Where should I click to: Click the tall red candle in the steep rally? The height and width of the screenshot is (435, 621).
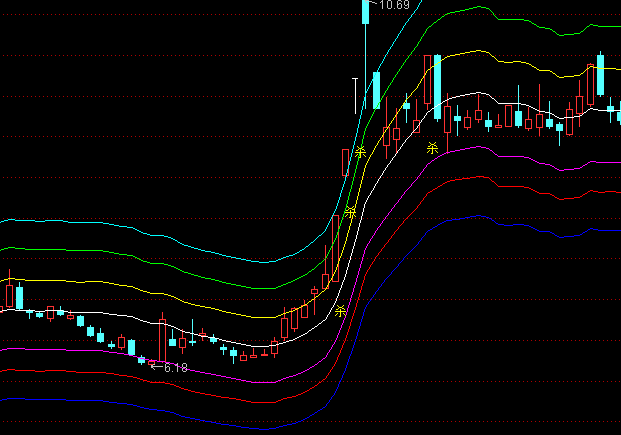tap(336, 243)
